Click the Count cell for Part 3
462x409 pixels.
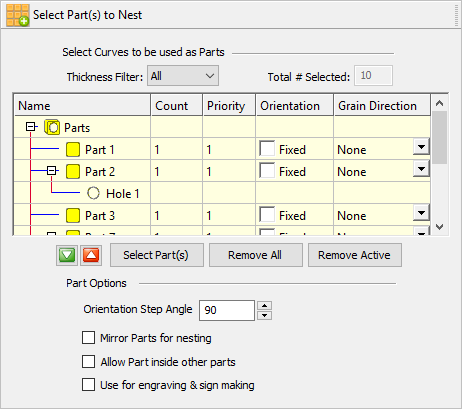(177, 215)
